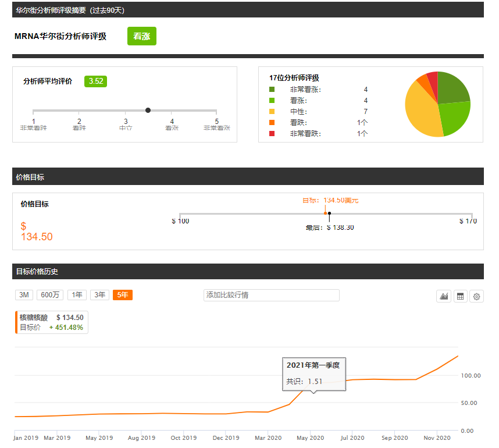Click the '100.00' y-axis label
The height and width of the screenshot is (448, 499).
click(471, 375)
